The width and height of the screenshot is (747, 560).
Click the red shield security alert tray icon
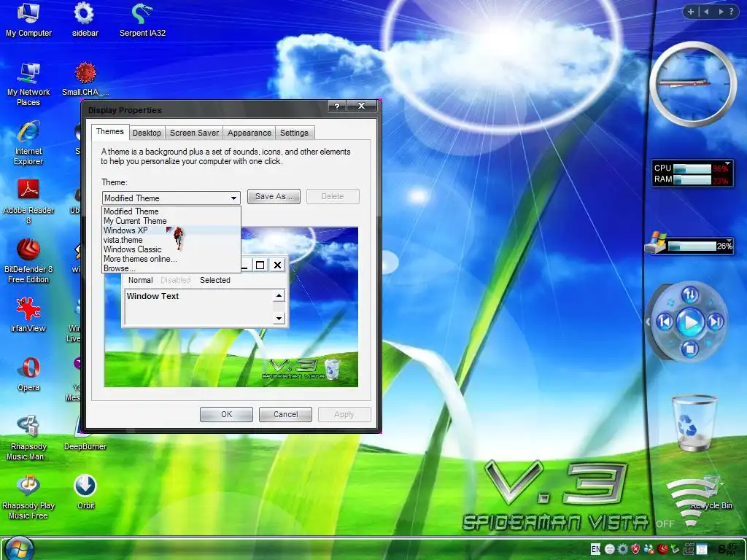(x=635, y=549)
